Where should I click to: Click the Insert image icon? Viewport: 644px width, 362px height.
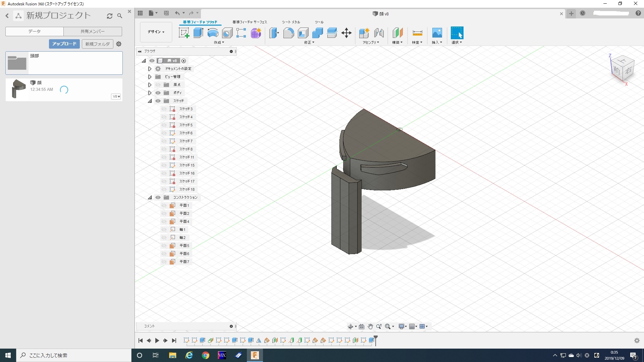coord(437,33)
